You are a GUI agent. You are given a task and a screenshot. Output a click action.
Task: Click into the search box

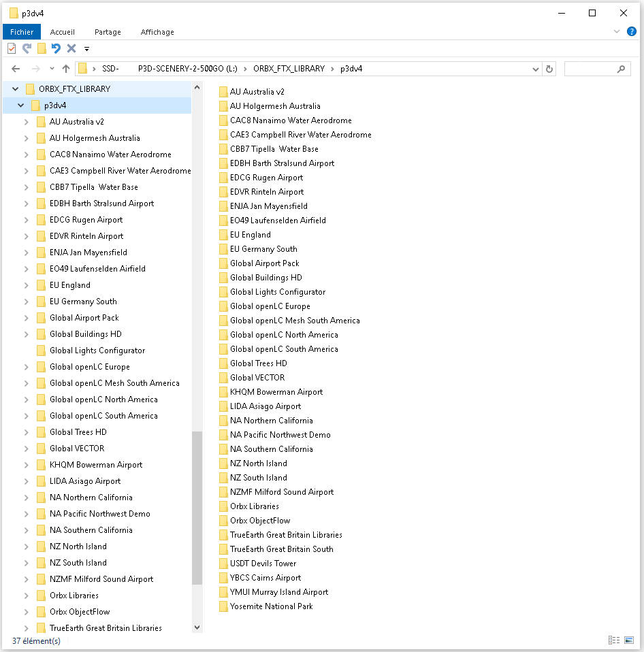tap(598, 69)
